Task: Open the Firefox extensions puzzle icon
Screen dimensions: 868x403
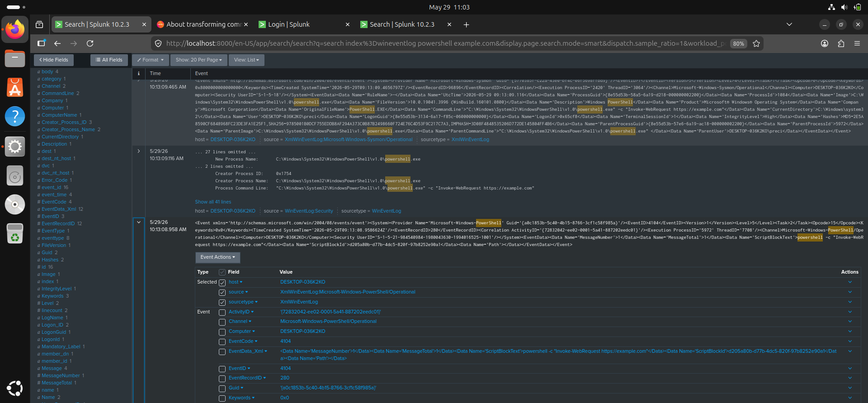Action: [841, 43]
